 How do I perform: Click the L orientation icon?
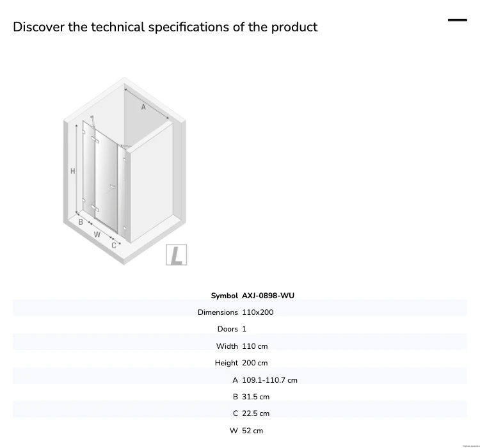pos(177,255)
